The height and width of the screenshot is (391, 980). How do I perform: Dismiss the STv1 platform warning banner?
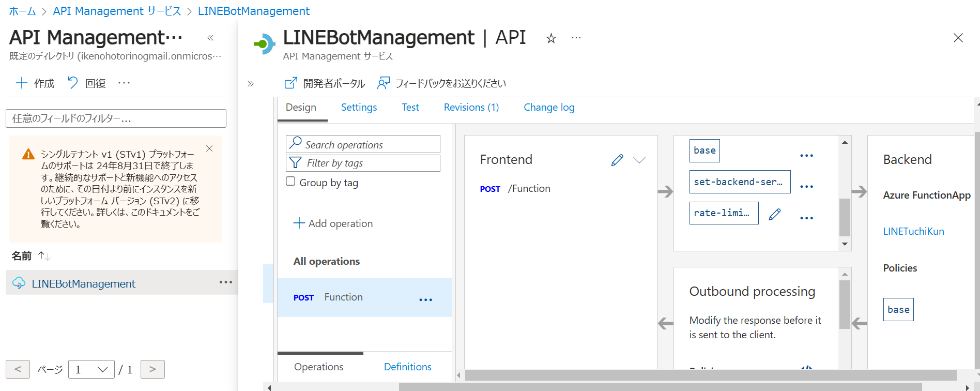[209, 148]
